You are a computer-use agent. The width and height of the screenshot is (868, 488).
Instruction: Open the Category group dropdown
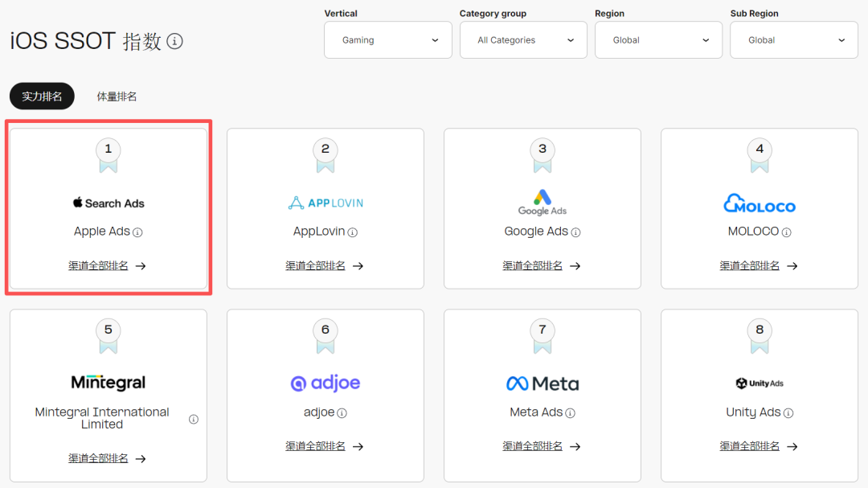(523, 40)
